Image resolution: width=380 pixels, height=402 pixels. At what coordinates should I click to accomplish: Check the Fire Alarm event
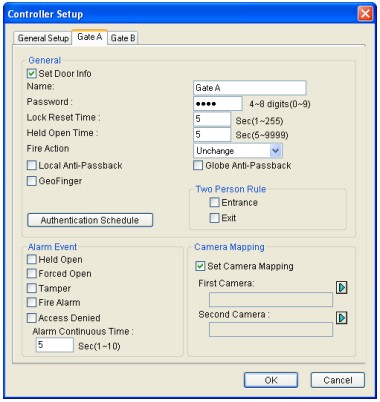tap(32, 302)
